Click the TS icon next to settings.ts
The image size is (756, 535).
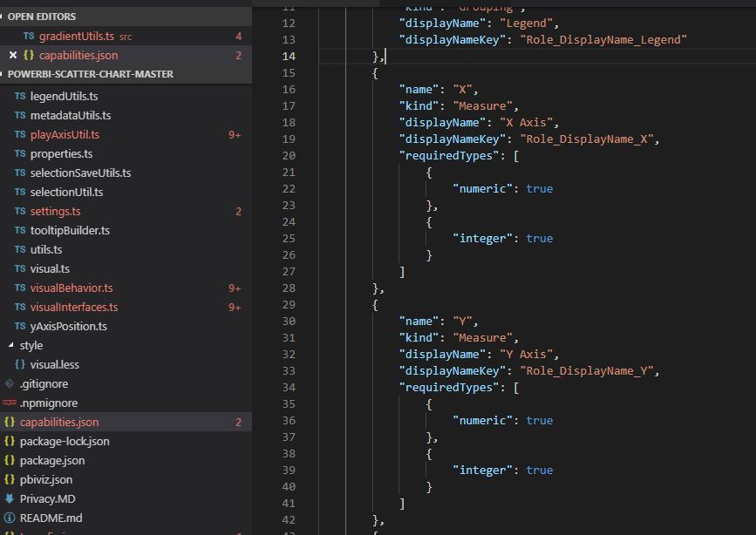pyautogui.click(x=20, y=211)
